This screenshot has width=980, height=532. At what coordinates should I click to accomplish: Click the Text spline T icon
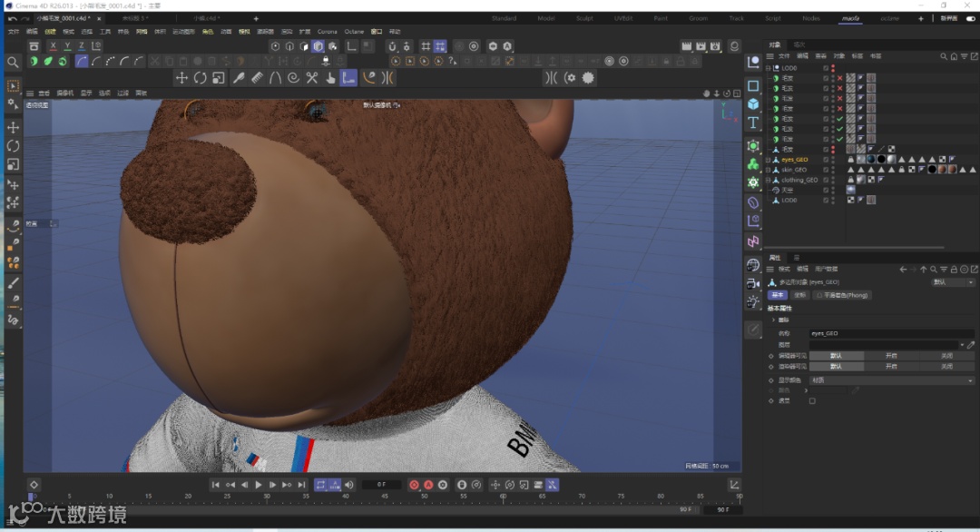click(x=753, y=123)
